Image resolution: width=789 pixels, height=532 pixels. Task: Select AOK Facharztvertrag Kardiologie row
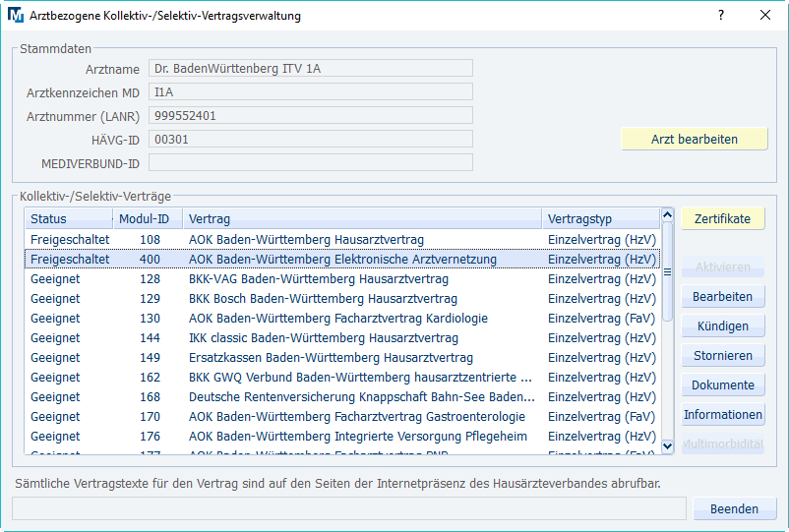pyautogui.click(x=342, y=319)
